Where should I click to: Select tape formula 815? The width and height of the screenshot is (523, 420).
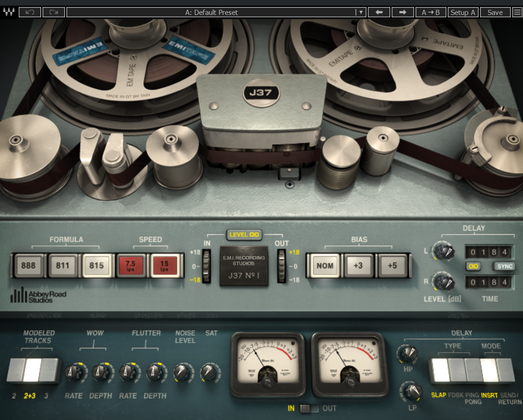tap(97, 265)
